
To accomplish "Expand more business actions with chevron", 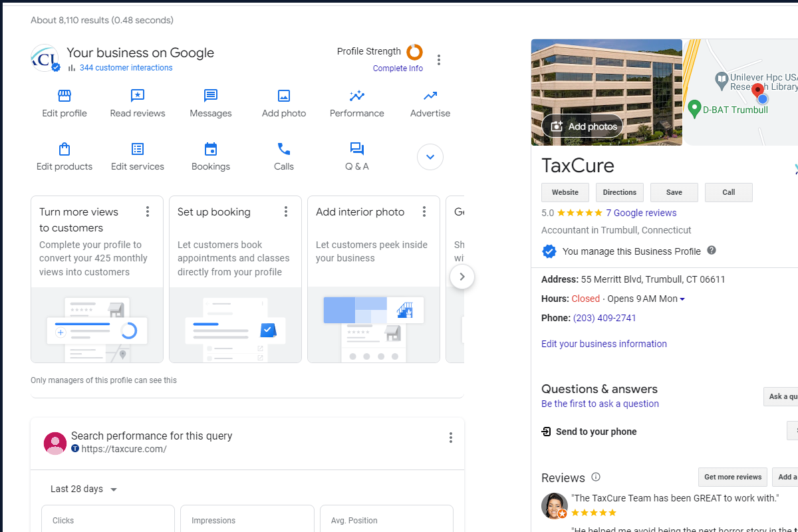I will [430, 157].
